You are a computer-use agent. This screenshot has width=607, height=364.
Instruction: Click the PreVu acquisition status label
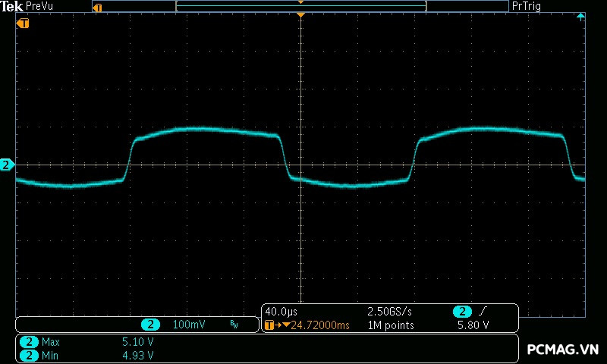click(39, 6)
